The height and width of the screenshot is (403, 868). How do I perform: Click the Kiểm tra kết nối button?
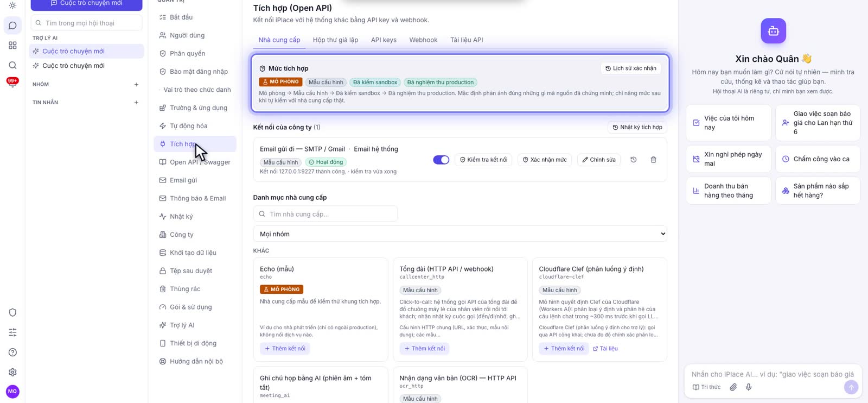483,160
